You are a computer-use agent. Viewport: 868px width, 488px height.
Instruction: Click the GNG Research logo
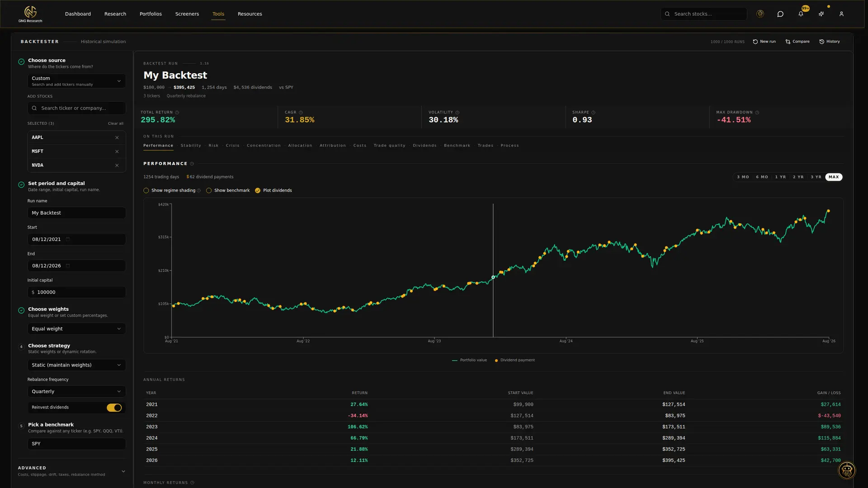click(30, 14)
